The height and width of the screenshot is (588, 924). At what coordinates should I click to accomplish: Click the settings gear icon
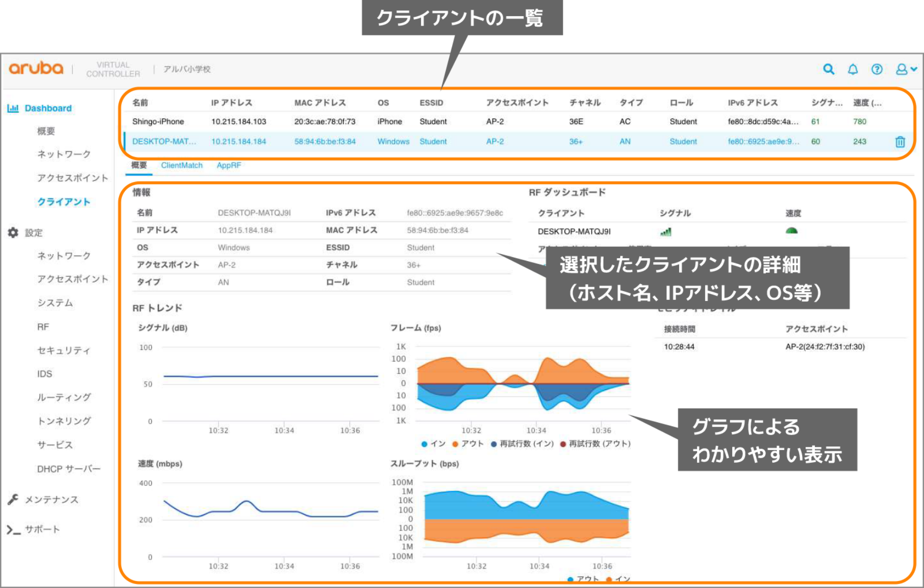(x=13, y=233)
